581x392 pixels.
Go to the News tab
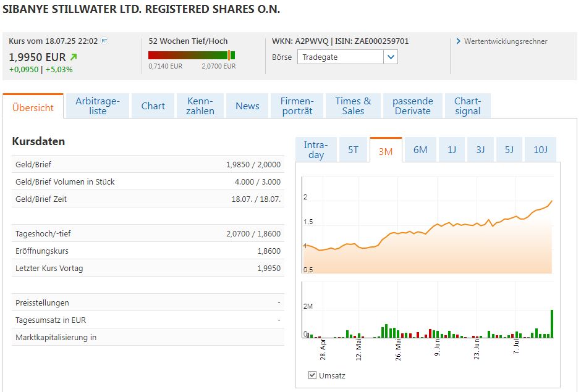(x=247, y=106)
